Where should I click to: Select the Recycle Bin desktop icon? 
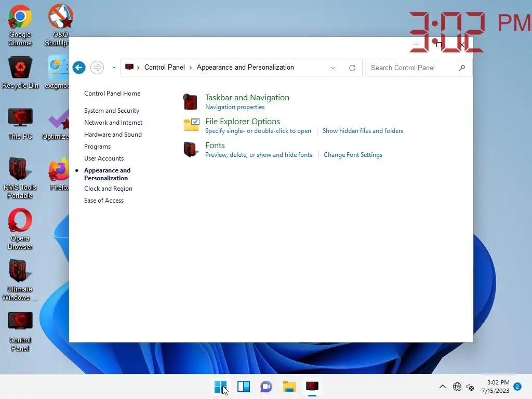20,72
